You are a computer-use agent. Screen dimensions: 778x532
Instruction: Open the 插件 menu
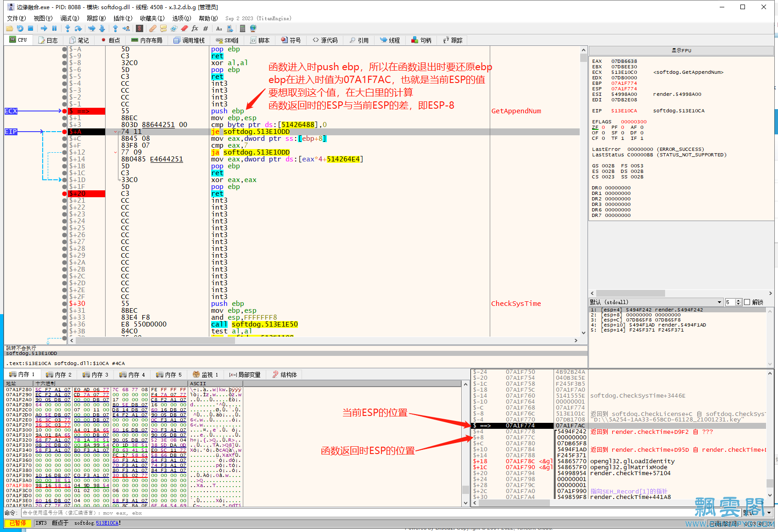click(123, 18)
